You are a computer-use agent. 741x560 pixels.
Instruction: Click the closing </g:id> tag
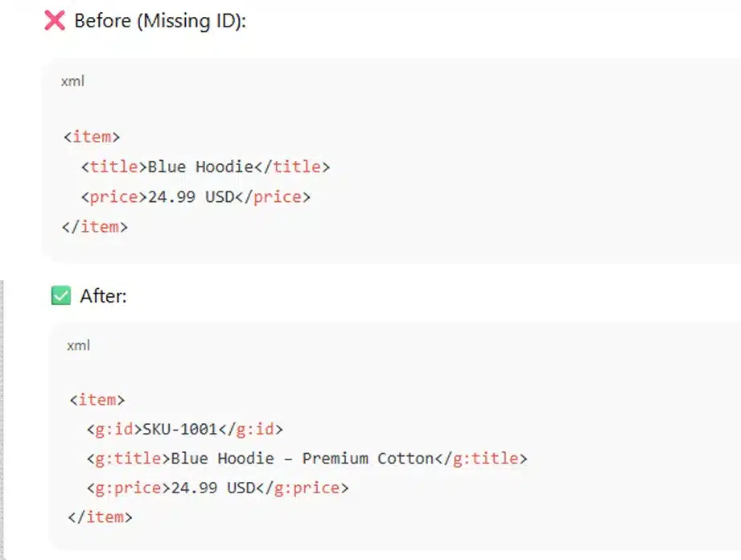[251, 429]
